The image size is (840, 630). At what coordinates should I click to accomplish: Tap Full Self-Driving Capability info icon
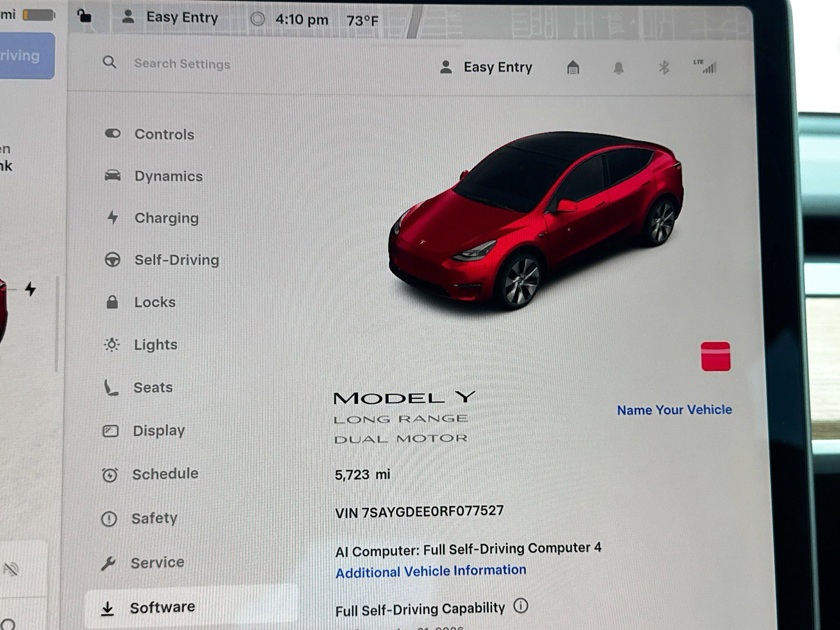[x=521, y=606]
